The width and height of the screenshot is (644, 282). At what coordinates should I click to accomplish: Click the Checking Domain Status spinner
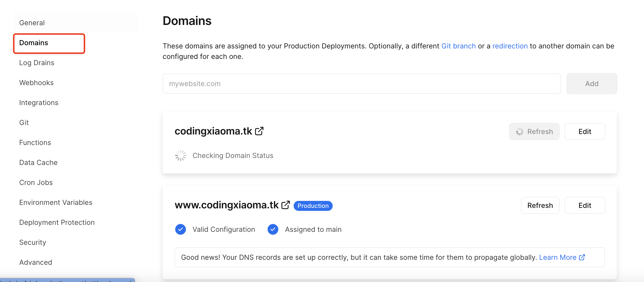coord(181,155)
